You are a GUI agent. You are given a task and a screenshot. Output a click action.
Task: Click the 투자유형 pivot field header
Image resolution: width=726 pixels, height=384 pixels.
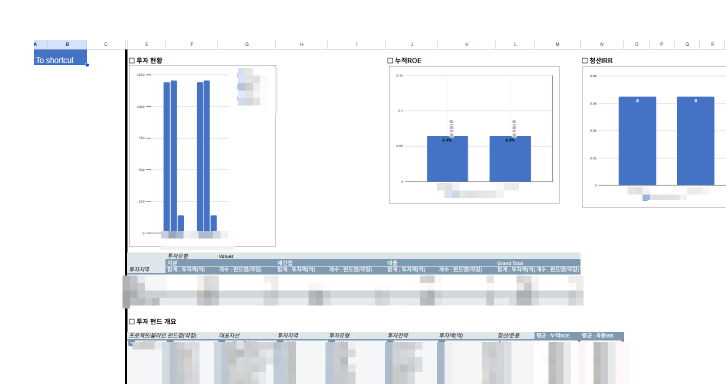(x=177, y=256)
